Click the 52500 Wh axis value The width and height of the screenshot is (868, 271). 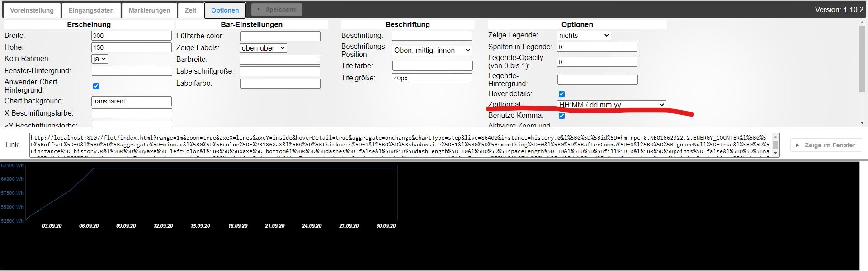point(12,221)
